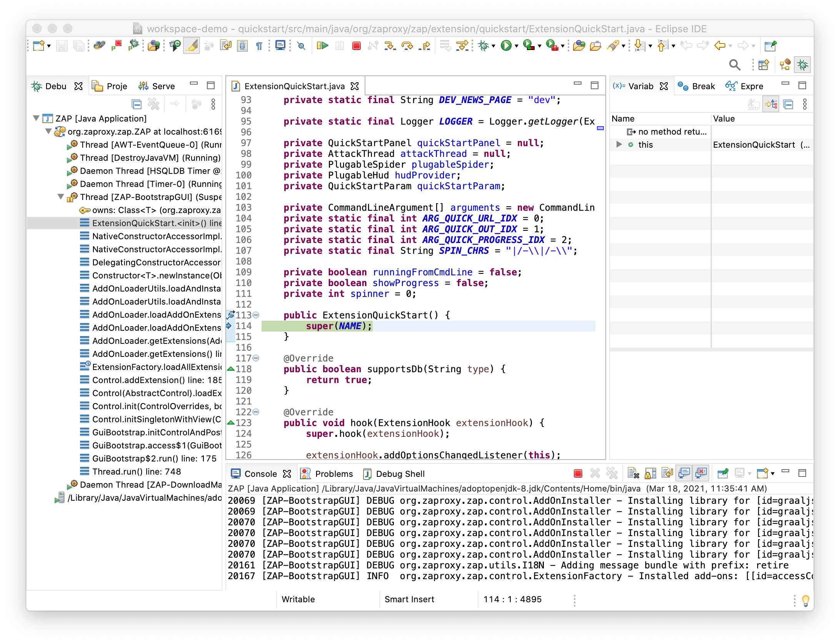Expand the 'this' variable entry
Screen dimensions: 840x643
tap(619, 145)
